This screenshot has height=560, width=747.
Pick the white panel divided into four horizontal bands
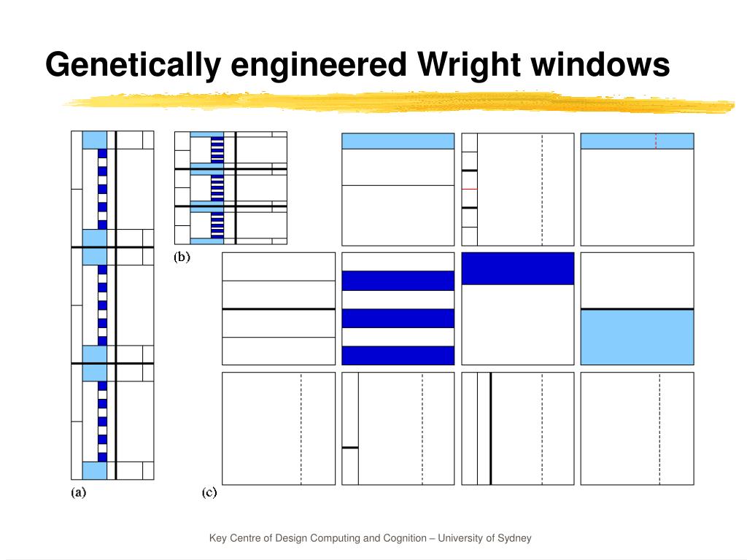coord(279,308)
